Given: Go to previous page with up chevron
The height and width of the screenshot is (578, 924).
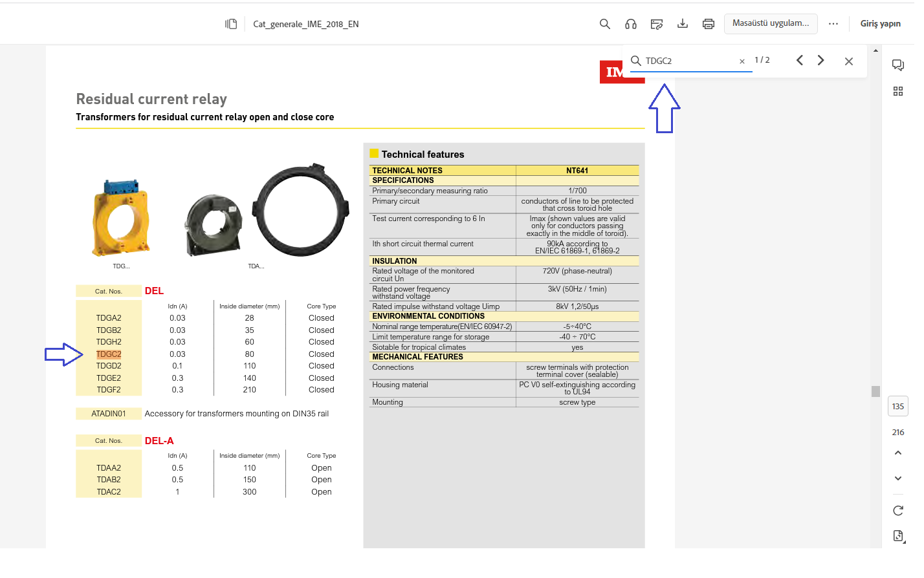Looking at the screenshot, I should (898, 453).
